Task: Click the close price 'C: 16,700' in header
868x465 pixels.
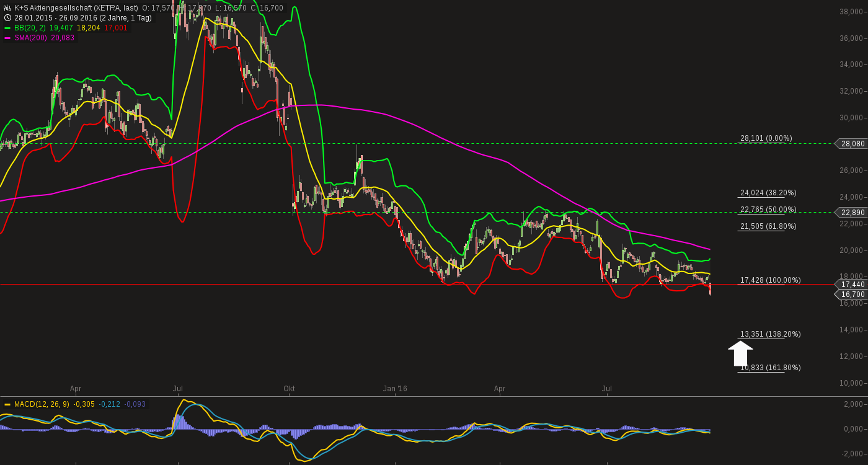Action: pyautogui.click(x=267, y=8)
